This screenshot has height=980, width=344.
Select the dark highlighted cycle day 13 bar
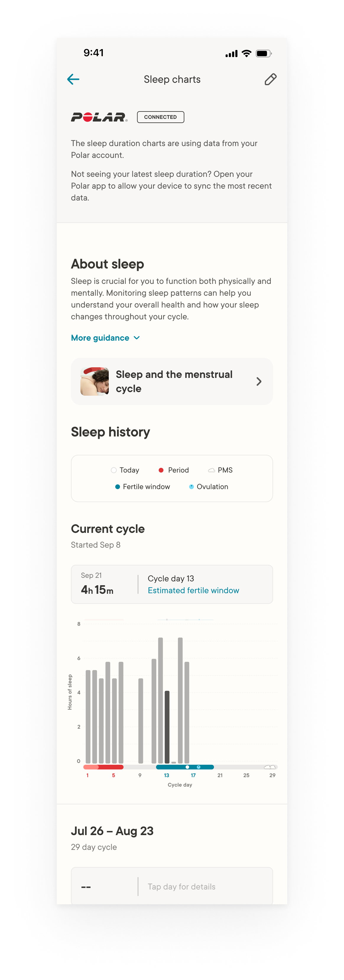[167, 727]
